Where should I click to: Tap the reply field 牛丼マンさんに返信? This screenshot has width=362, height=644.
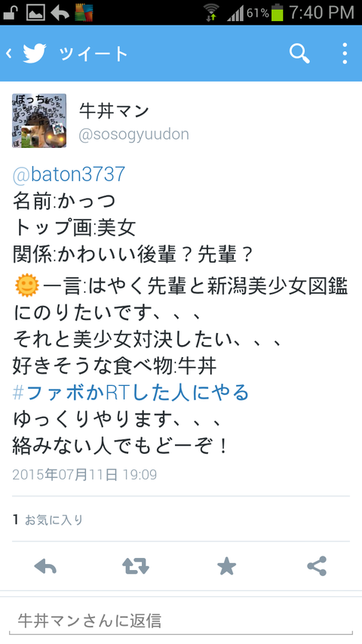coord(181,621)
